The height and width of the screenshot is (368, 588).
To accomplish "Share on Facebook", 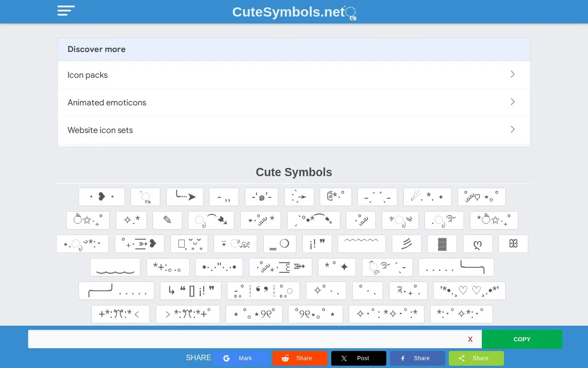I will point(418,358).
